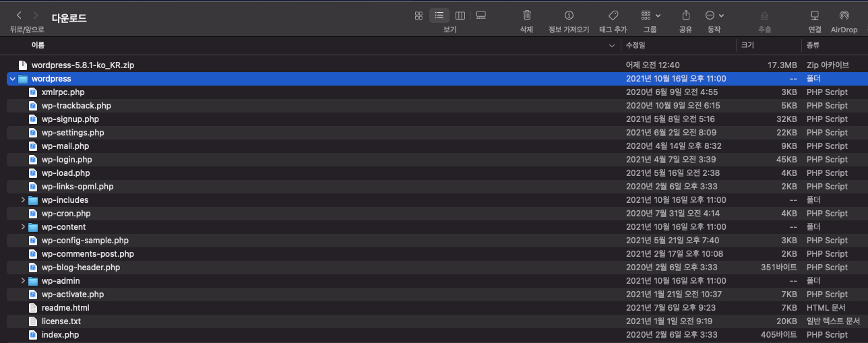Sort by the 이름 column header
868x343 pixels.
tap(38, 45)
